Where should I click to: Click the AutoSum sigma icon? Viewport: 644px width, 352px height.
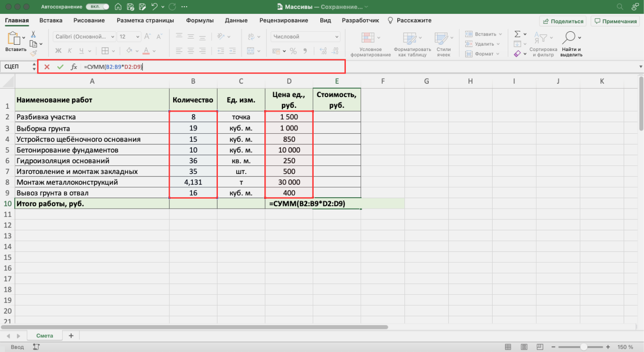click(x=518, y=34)
